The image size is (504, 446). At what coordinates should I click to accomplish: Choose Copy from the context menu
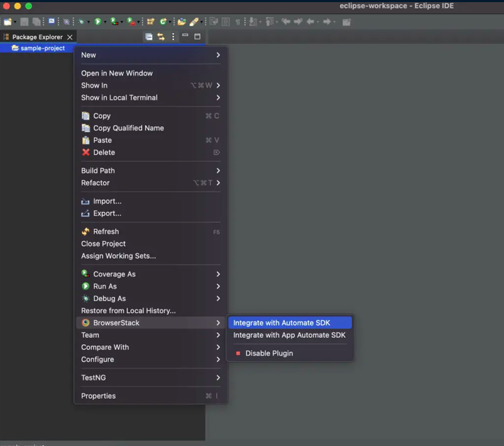151,116
